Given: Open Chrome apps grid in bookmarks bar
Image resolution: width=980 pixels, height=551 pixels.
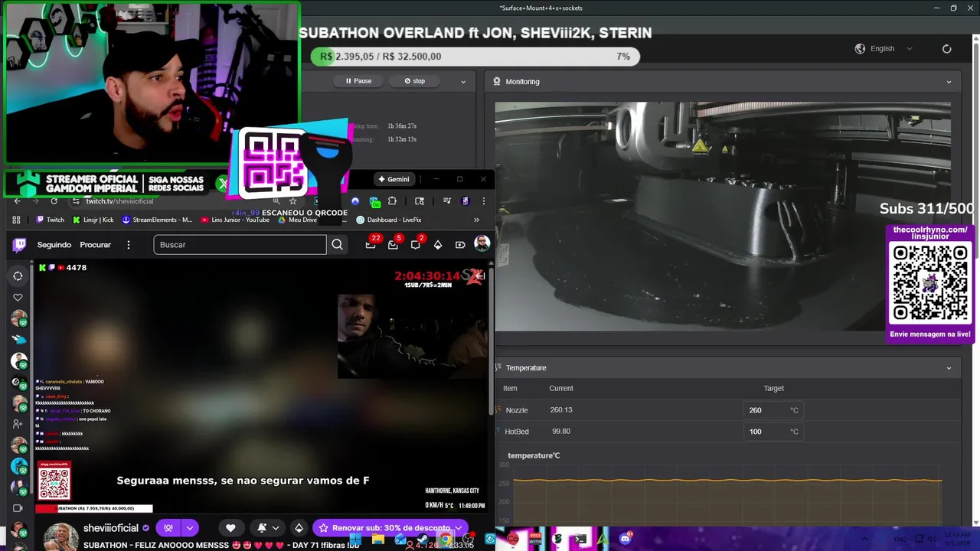Looking at the screenshot, I should pyautogui.click(x=16, y=220).
